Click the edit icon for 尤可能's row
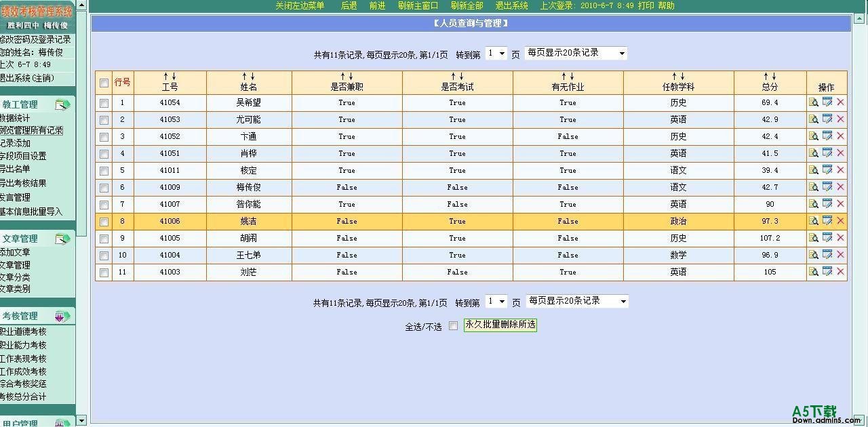This screenshot has height=427, width=868. (827, 119)
